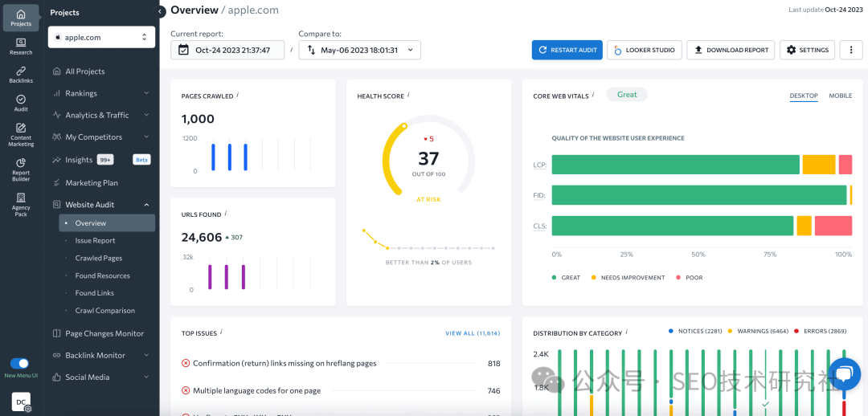Open Report Builder icon
The image size is (868, 416).
pyautogui.click(x=21, y=168)
